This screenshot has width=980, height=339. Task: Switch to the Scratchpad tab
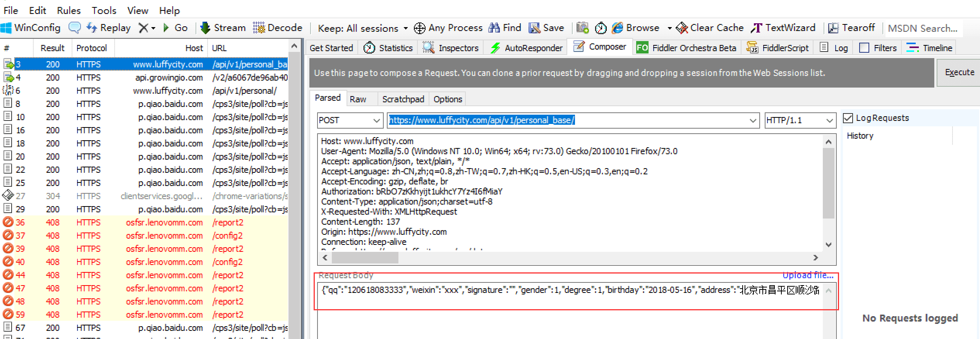403,99
